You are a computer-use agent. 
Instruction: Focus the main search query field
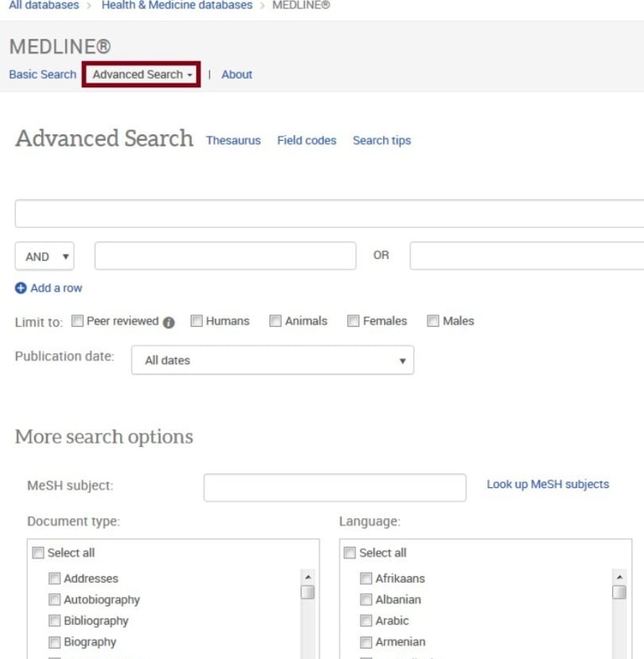click(330, 214)
